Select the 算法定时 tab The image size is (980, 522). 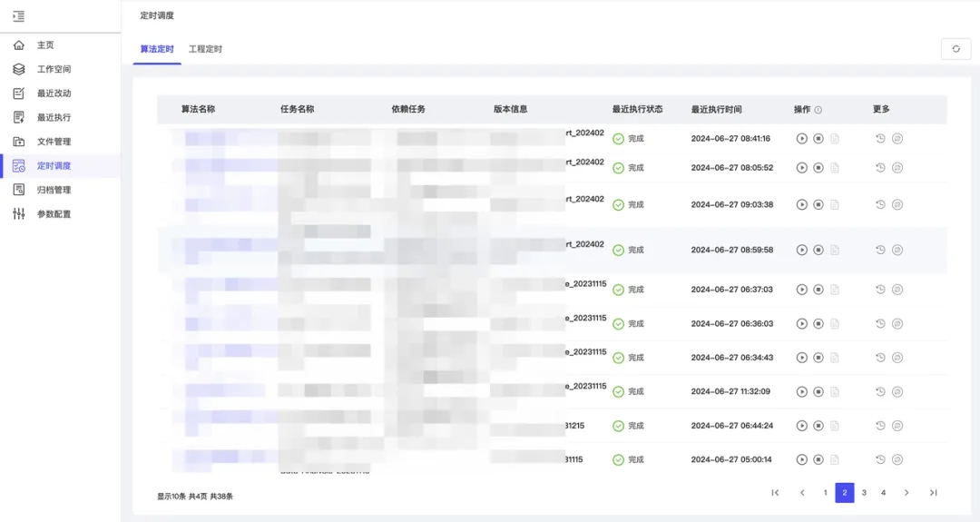(x=157, y=49)
